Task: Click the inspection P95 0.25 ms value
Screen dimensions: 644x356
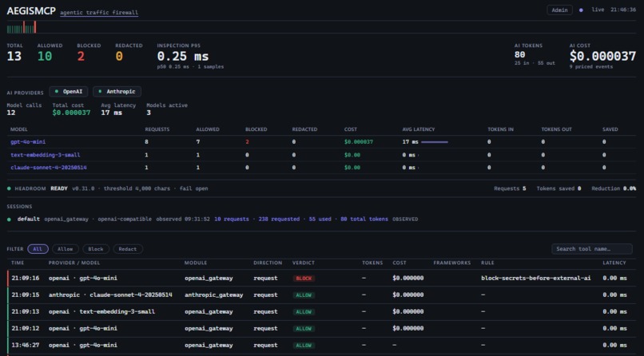Action: pos(183,56)
